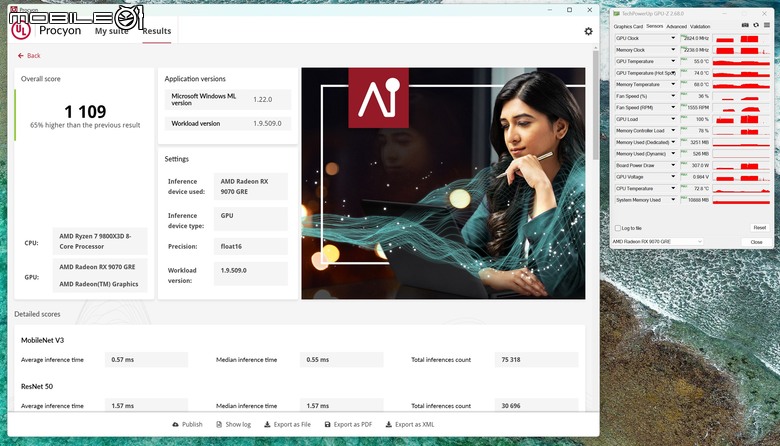
Task: Open the Advanced tab in GPU-Z
Action: click(x=676, y=26)
